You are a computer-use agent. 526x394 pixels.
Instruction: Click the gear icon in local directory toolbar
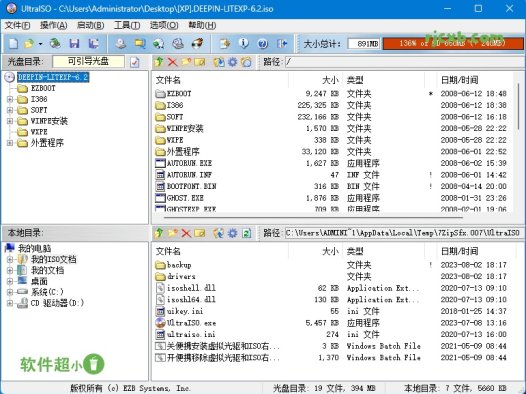point(232,233)
